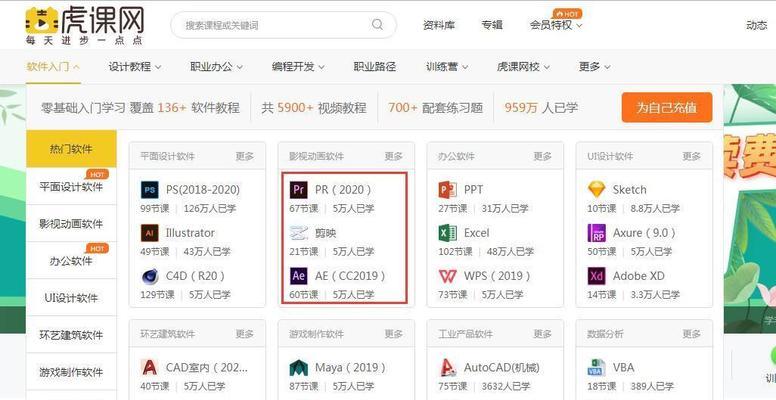The image size is (776, 400).
Task: Select 影视动画软件 in the sidebar
Action: point(71,223)
